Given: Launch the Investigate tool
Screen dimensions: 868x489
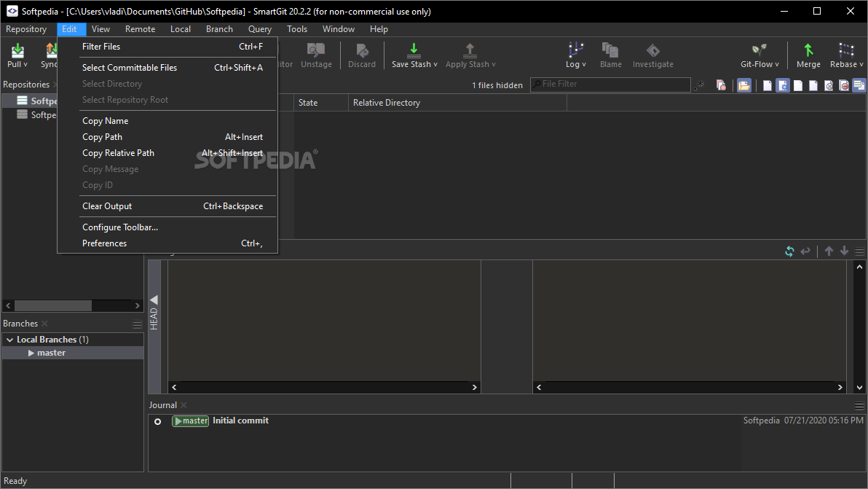Looking at the screenshot, I should pos(652,55).
